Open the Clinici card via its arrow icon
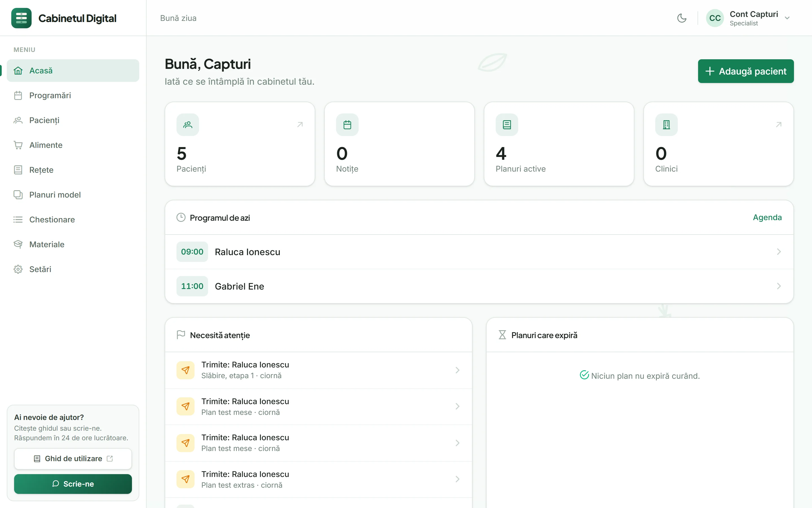812x508 pixels. click(779, 125)
